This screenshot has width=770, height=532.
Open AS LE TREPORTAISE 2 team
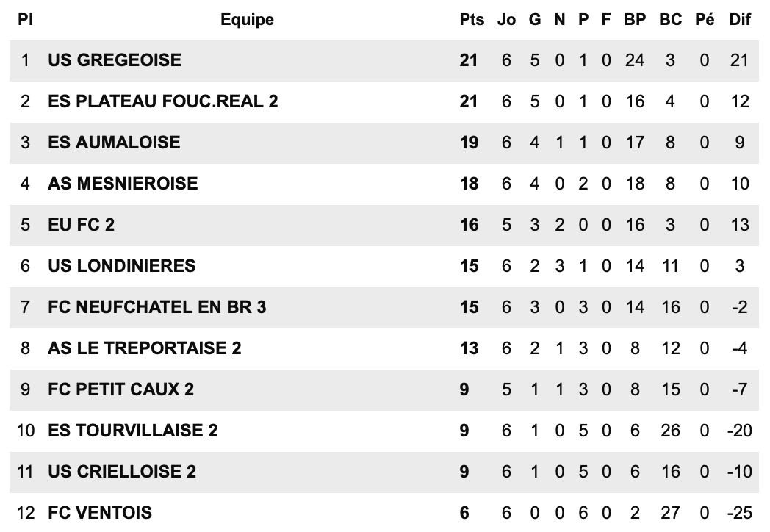145,348
